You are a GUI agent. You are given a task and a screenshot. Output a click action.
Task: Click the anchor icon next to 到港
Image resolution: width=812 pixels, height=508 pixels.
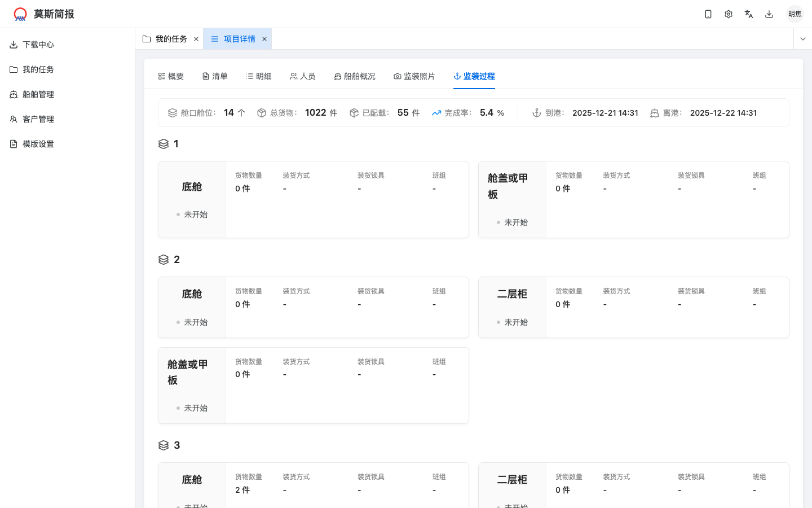coord(536,112)
